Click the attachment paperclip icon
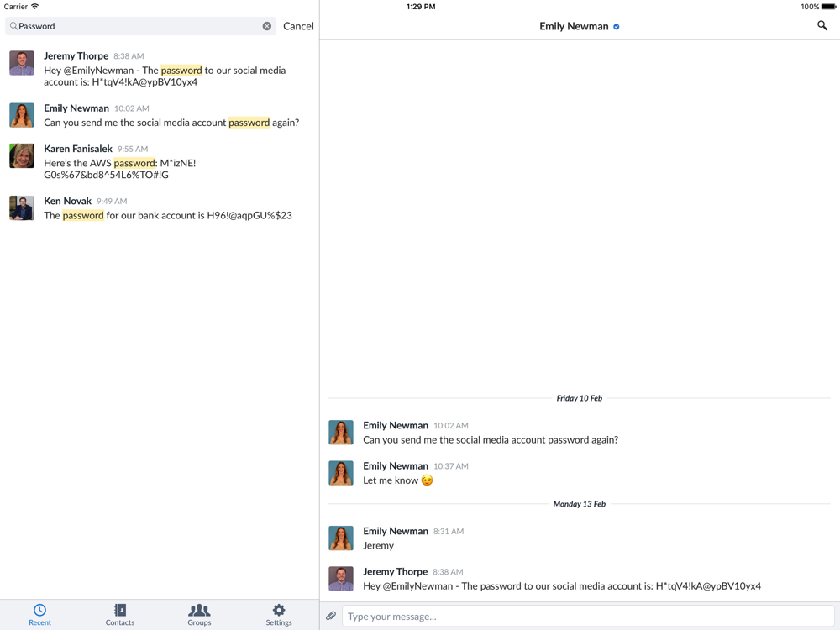The image size is (840, 630). (x=331, y=616)
